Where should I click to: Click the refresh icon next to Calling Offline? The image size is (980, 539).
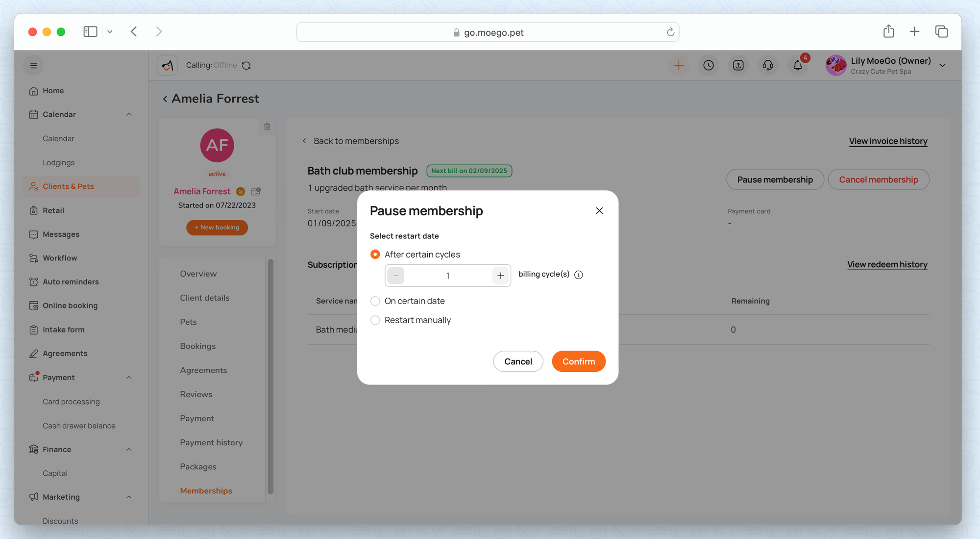(246, 65)
